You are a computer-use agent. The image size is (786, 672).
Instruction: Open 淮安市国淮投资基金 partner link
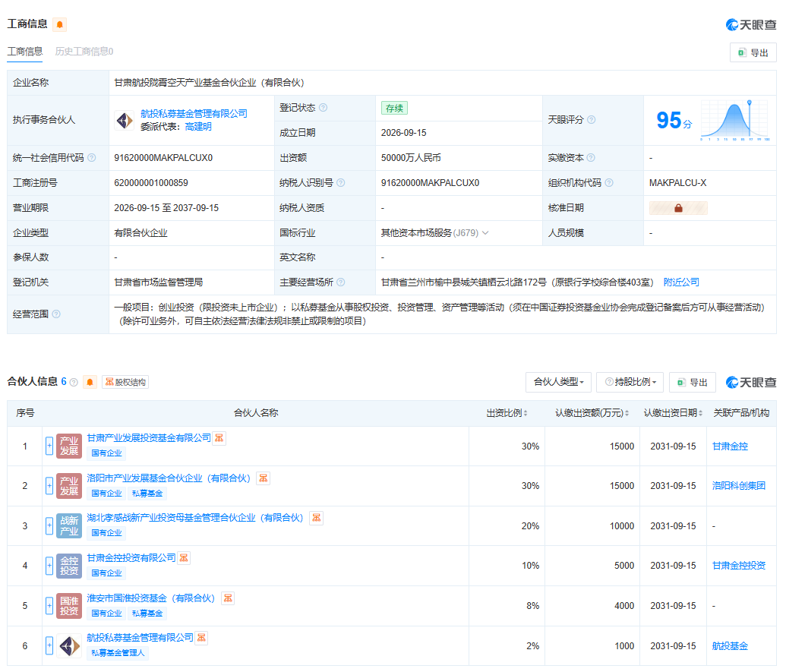pos(151,598)
